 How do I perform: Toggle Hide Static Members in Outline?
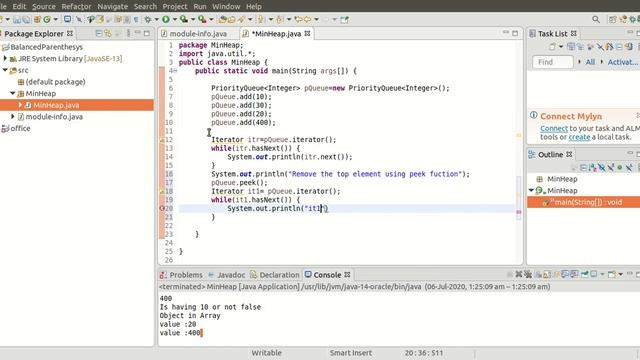click(611, 167)
